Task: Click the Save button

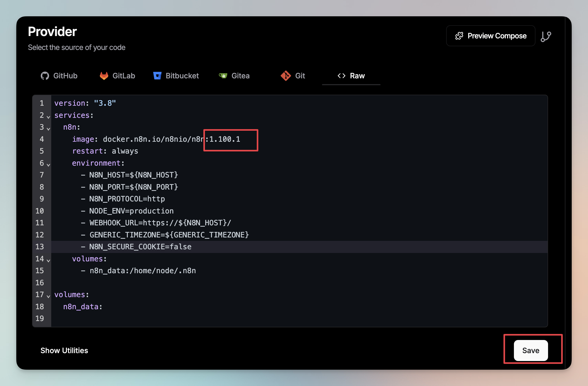Action: (531, 350)
